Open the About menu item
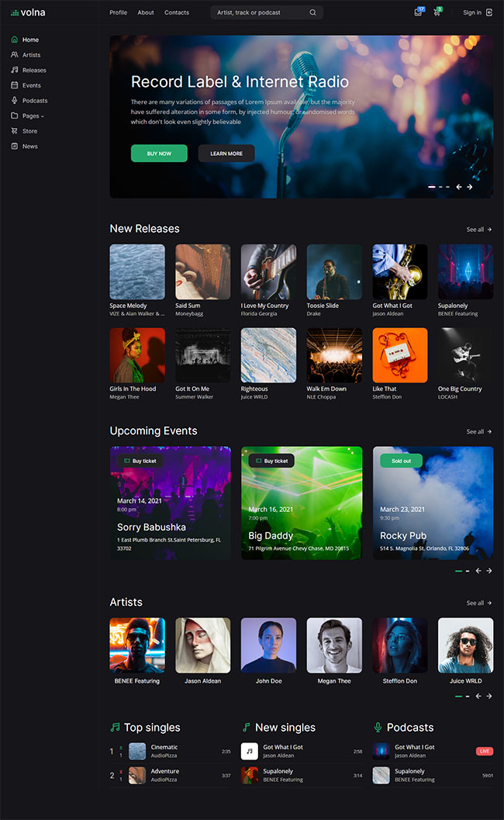The height and width of the screenshot is (820, 504). point(146,12)
